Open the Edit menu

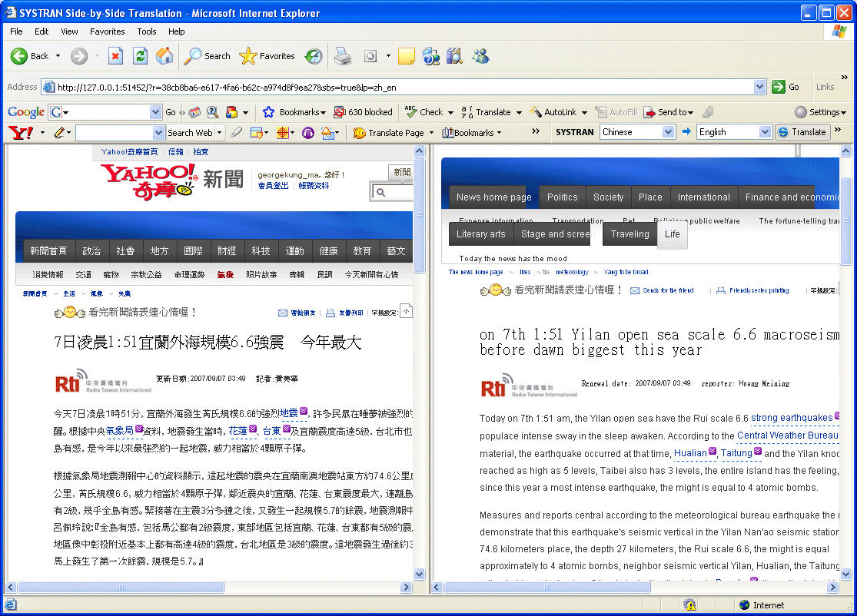tap(42, 31)
